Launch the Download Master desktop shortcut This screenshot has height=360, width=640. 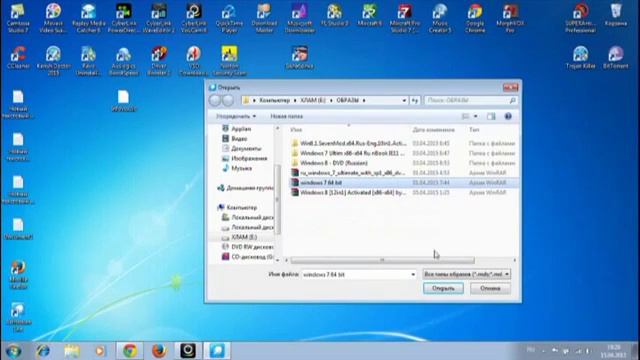click(x=264, y=18)
